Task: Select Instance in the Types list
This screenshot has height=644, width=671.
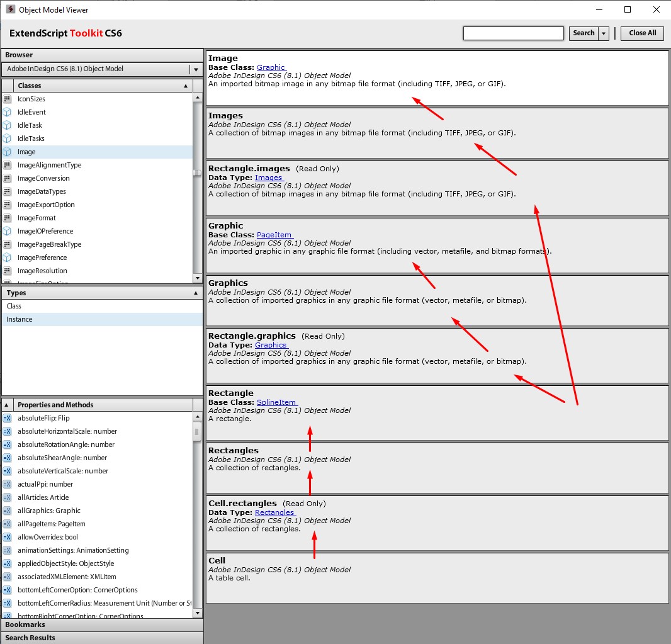Action: coord(102,320)
